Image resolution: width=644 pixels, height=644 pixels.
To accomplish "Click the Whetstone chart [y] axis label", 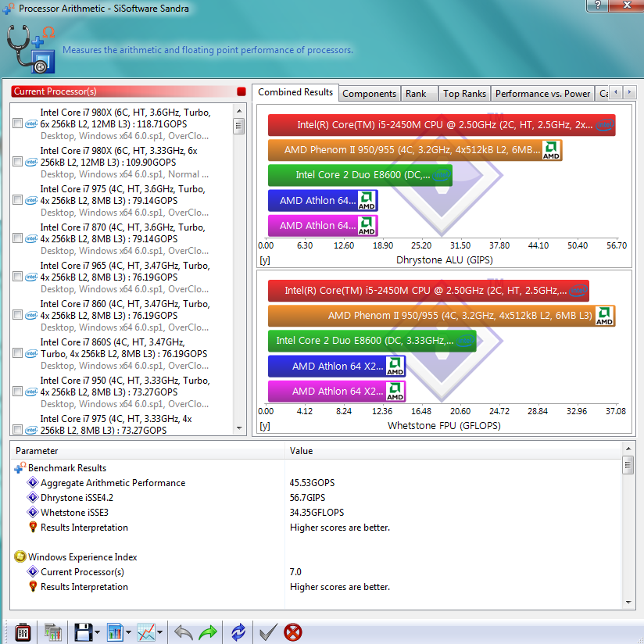I will (x=265, y=426).
